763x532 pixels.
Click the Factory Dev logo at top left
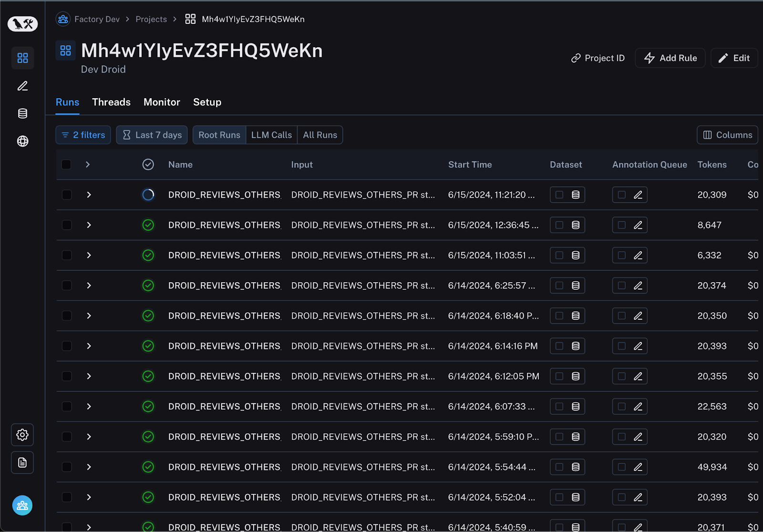[x=22, y=24]
